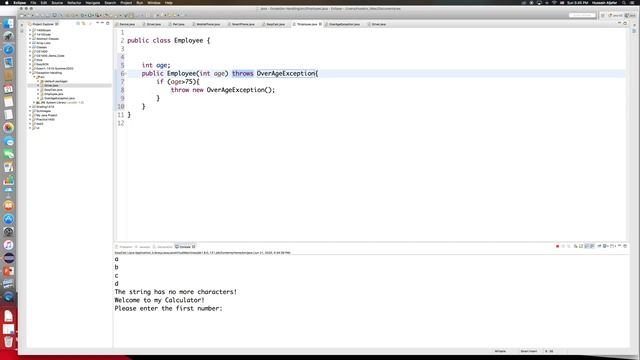Click 'throws' keyword on line 6
Viewport: 640px width, 360px height.
[x=243, y=73]
